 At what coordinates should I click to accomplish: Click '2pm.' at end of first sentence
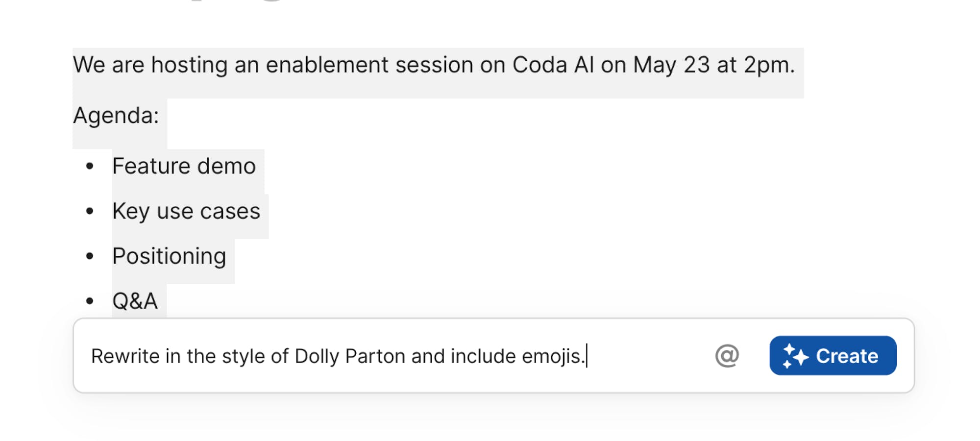point(769,65)
